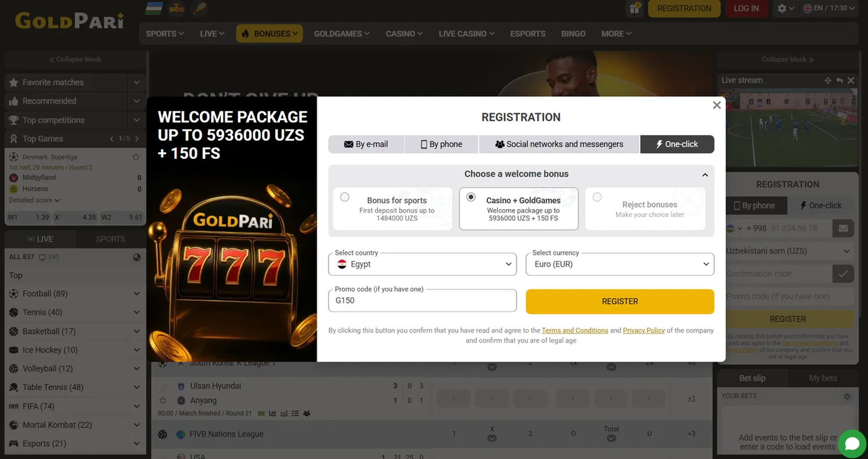Select Reject bonuses radio button
The height and width of the screenshot is (459, 868).
pos(597,197)
